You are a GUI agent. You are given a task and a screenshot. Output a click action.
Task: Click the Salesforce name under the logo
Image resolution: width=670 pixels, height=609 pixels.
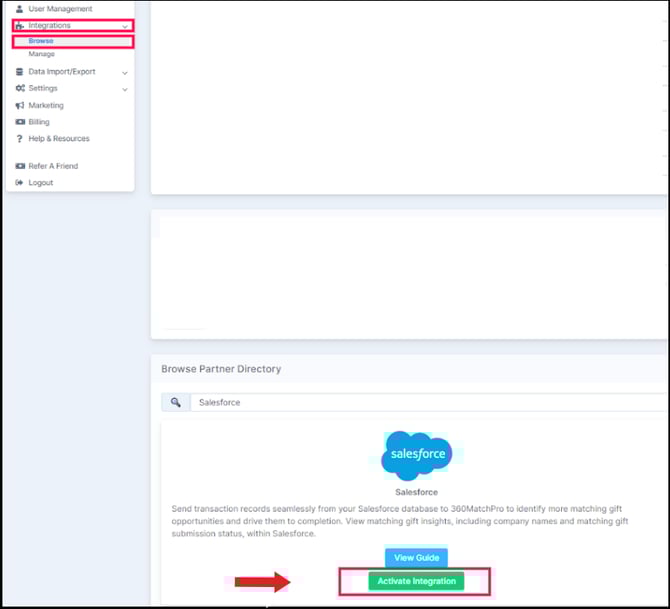[x=416, y=492]
